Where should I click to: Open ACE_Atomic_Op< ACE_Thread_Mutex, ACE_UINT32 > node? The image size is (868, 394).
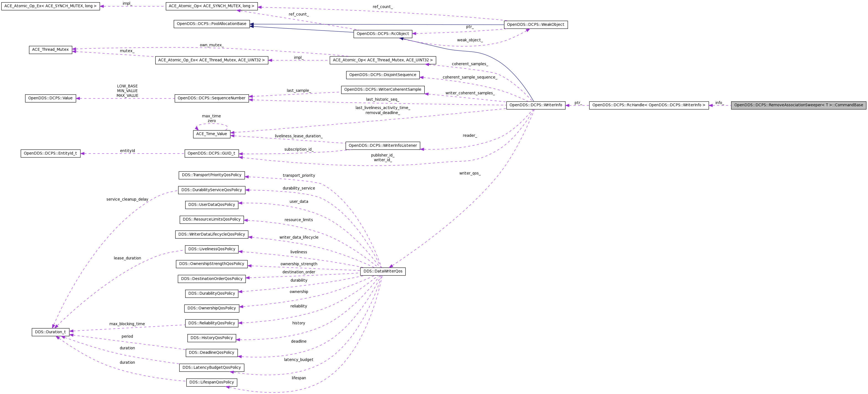[x=383, y=60]
